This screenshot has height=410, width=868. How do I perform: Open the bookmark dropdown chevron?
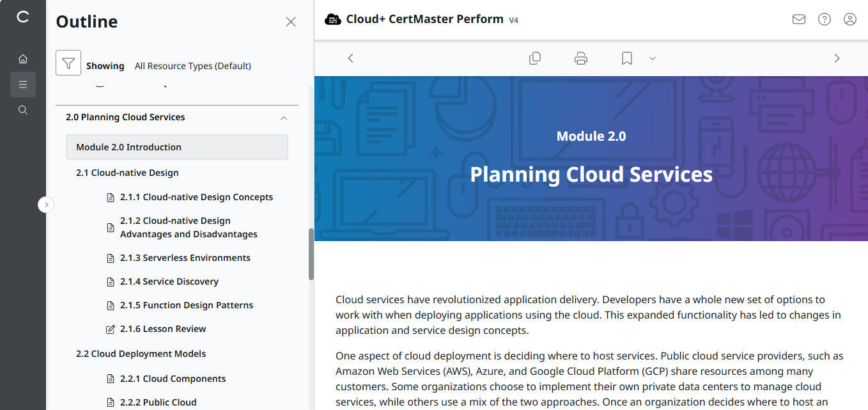pyautogui.click(x=652, y=58)
